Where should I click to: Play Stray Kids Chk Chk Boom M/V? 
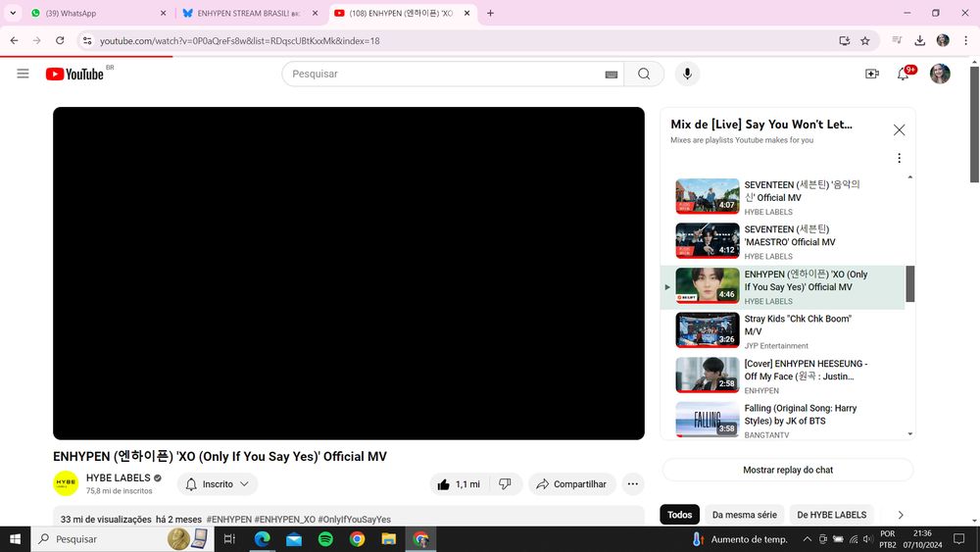(781, 331)
